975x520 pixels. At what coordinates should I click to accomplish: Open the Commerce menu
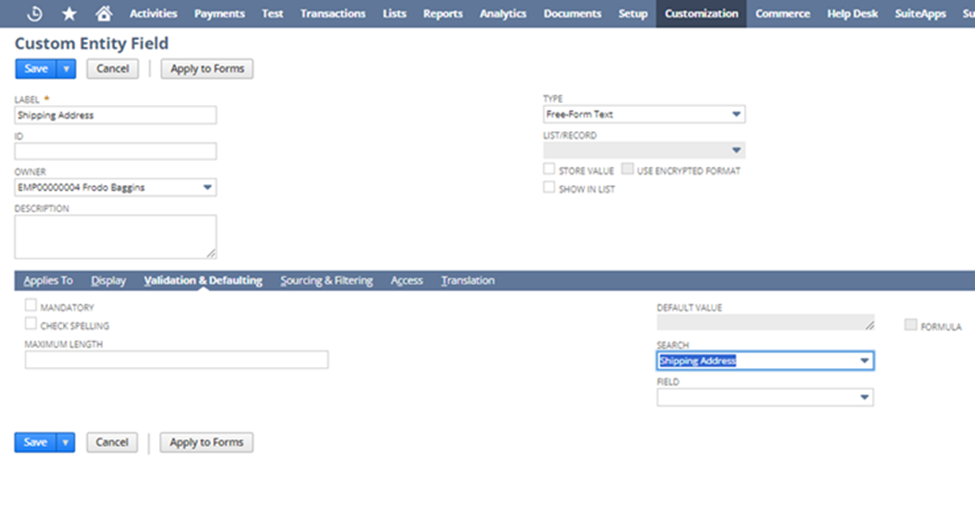click(x=782, y=14)
